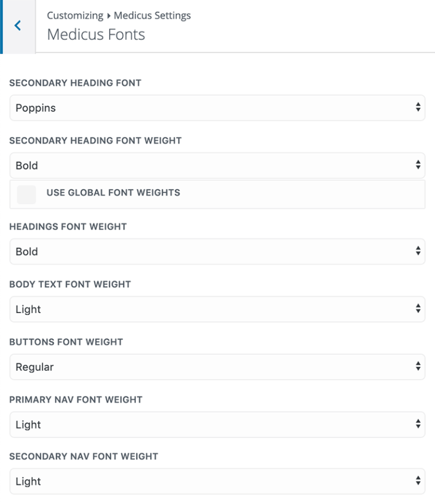The image size is (435, 504).
Task: Click the "Headings Font Weight" label
Action: click(x=68, y=227)
